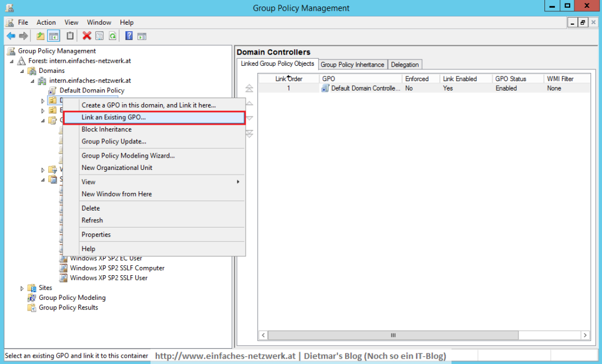Screen dimensions: 602x364
Task: Collapse the Forest node in the tree
Action: pos(12,61)
